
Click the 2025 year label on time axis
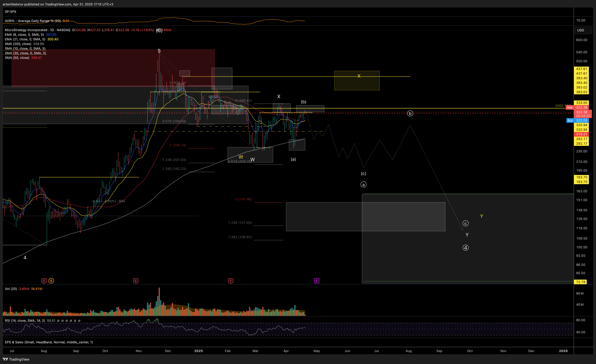click(198, 351)
